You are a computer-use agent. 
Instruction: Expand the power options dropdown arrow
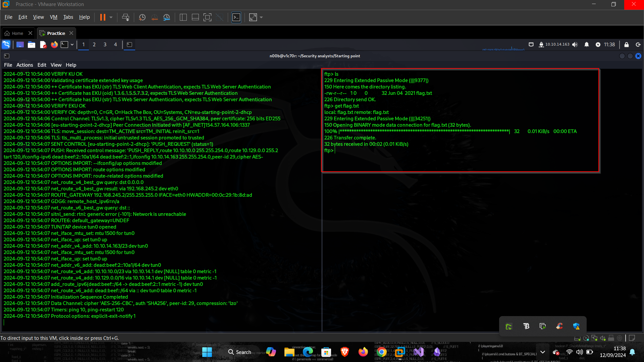[x=111, y=17]
